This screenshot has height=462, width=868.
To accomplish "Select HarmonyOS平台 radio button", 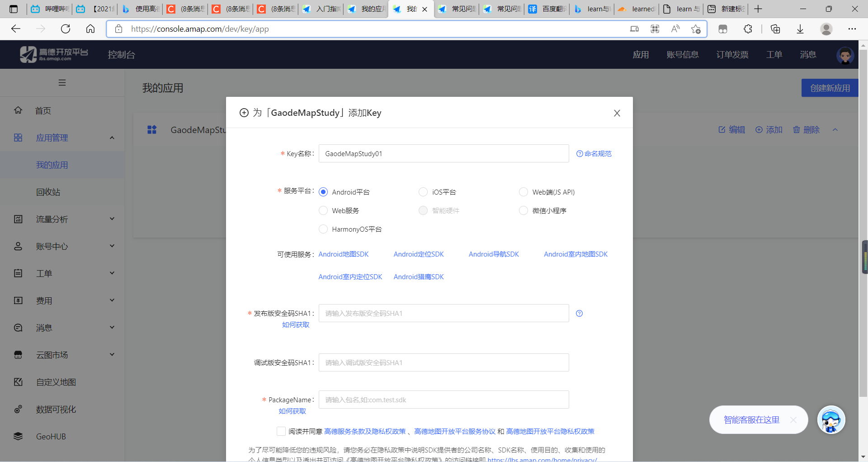I will 323,229.
